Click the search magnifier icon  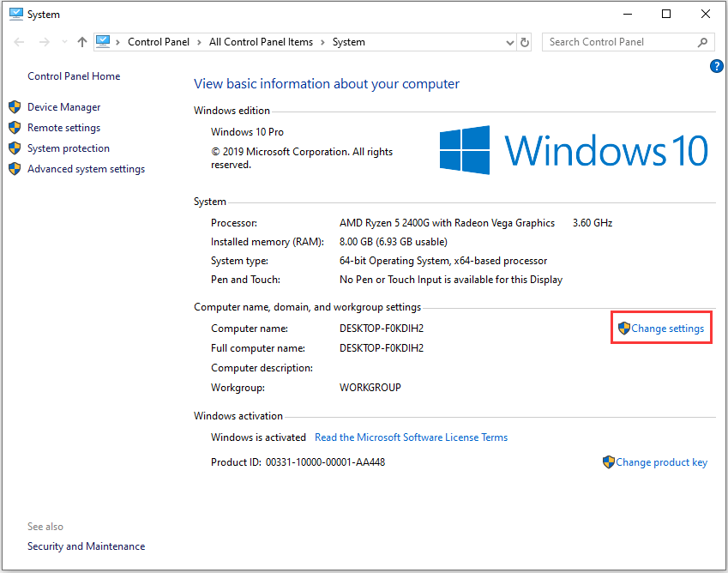tap(702, 42)
